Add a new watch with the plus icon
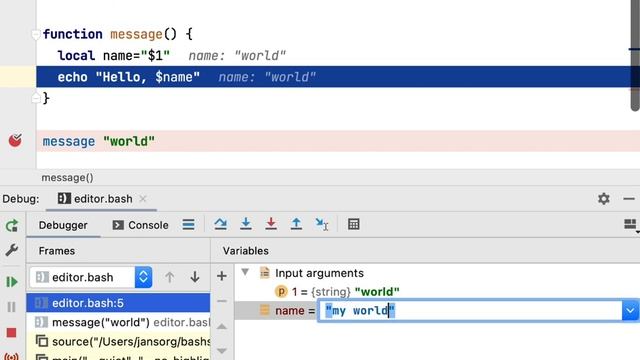 (x=222, y=276)
